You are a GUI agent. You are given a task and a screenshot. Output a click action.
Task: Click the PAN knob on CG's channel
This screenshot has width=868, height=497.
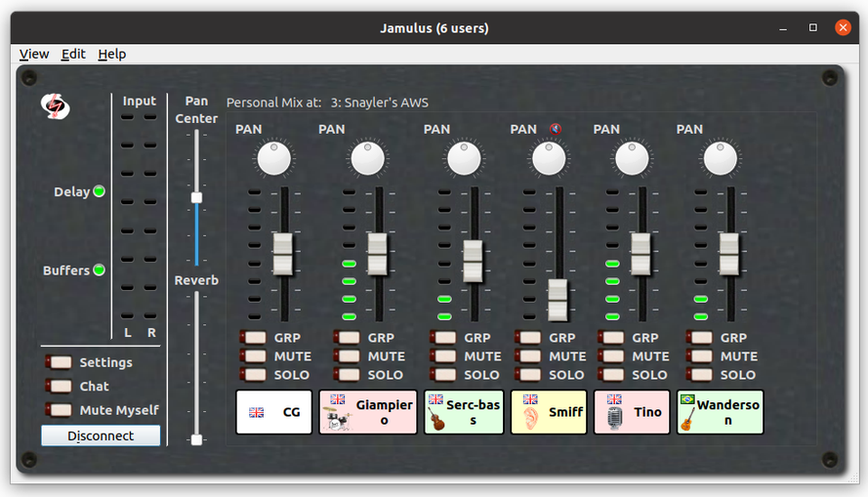[275, 158]
